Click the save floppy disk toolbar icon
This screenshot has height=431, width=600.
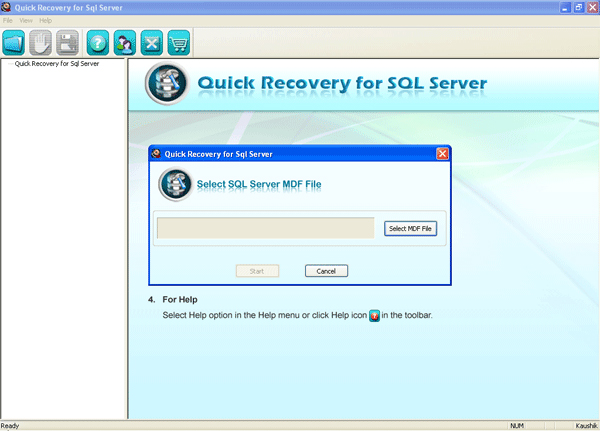67,42
